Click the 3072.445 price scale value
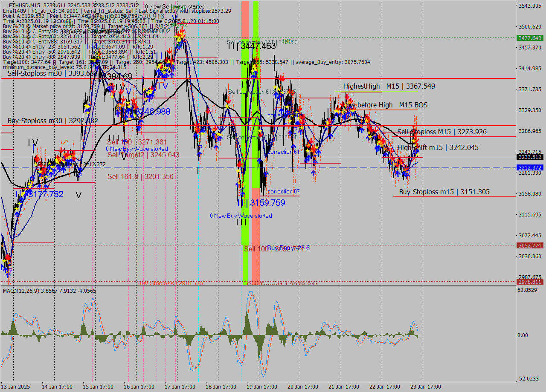546x392 pixels. (x=530, y=235)
